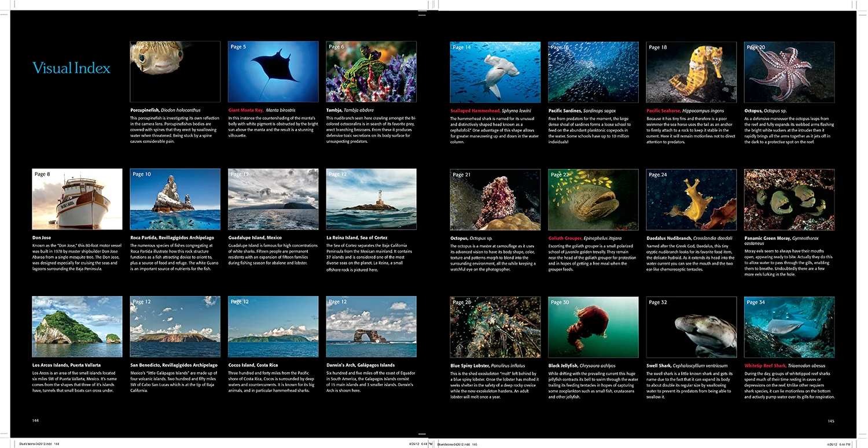Screen dimensions: 868x448
Task: Select the Swell Shark photo
Action: [691, 327]
